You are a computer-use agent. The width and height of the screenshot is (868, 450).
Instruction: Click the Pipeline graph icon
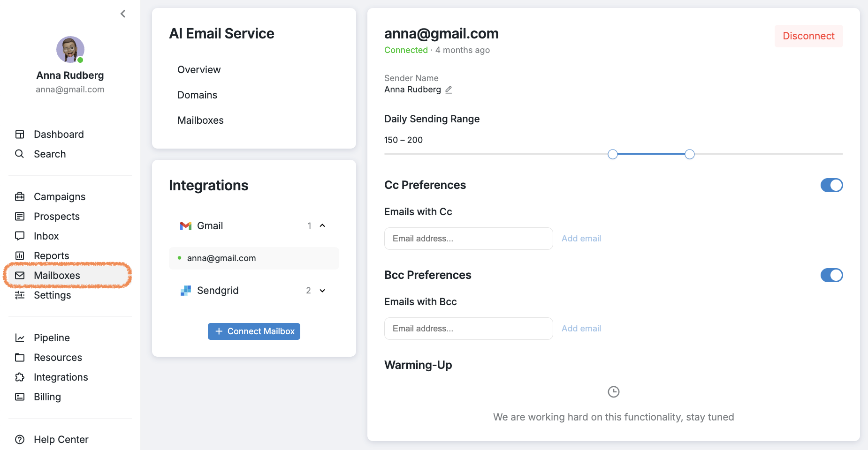click(x=20, y=338)
